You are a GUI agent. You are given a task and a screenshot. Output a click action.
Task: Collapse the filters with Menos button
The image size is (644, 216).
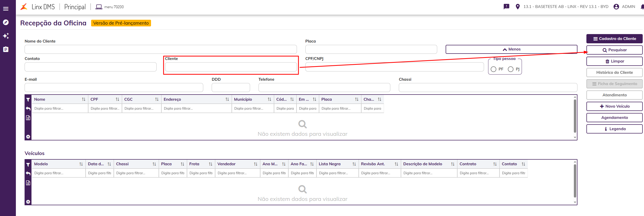point(511,49)
